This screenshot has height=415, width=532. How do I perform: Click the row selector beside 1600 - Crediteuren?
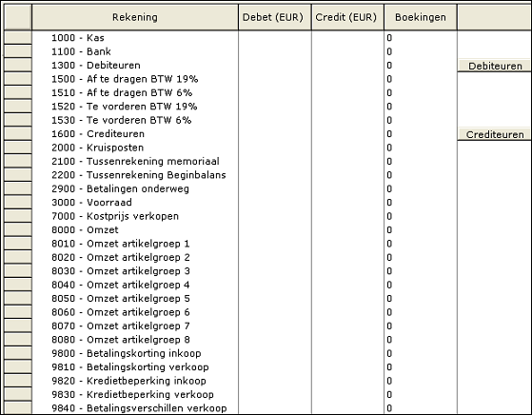pos(18,133)
